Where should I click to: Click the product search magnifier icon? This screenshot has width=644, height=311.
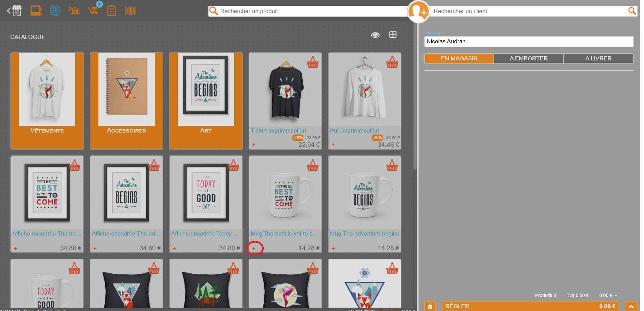[x=214, y=11]
